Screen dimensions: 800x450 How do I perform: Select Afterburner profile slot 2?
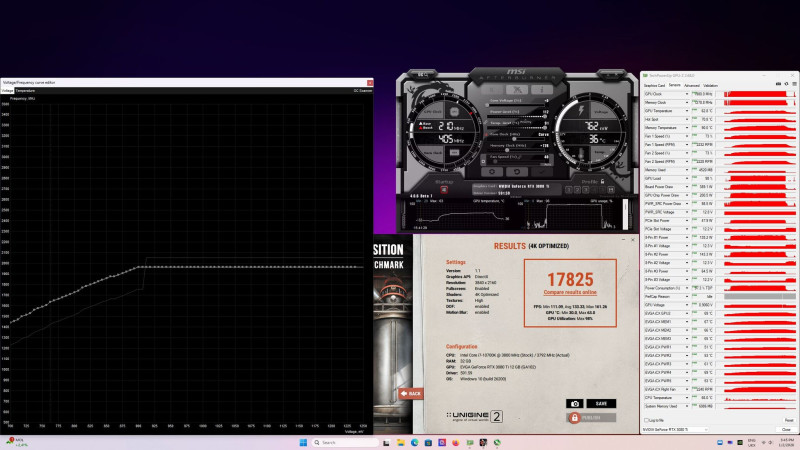pos(577,190)
